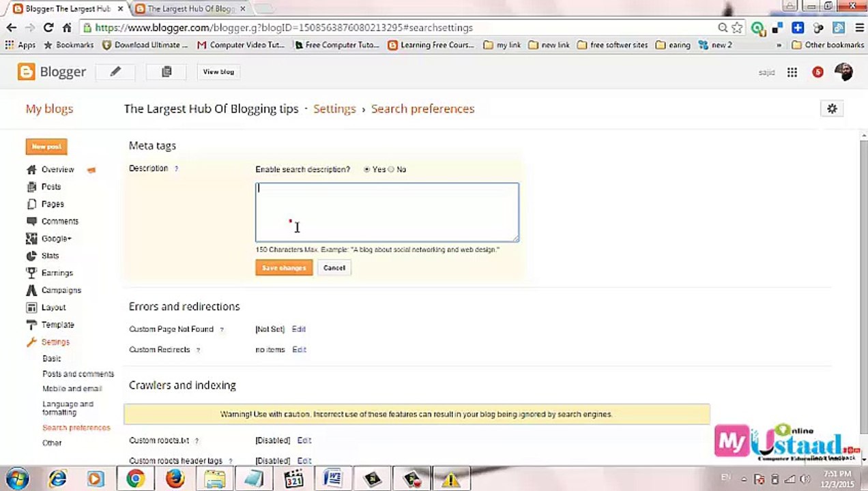Open Language and formatting settings

pos(68,408)
